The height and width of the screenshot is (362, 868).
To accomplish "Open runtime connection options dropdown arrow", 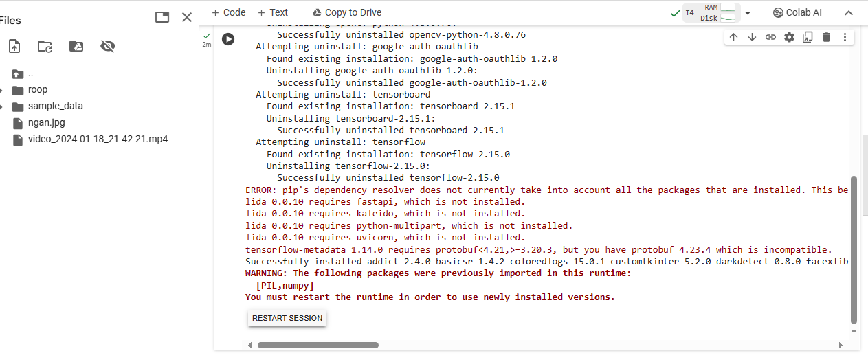I will click(x=748, y=13).
